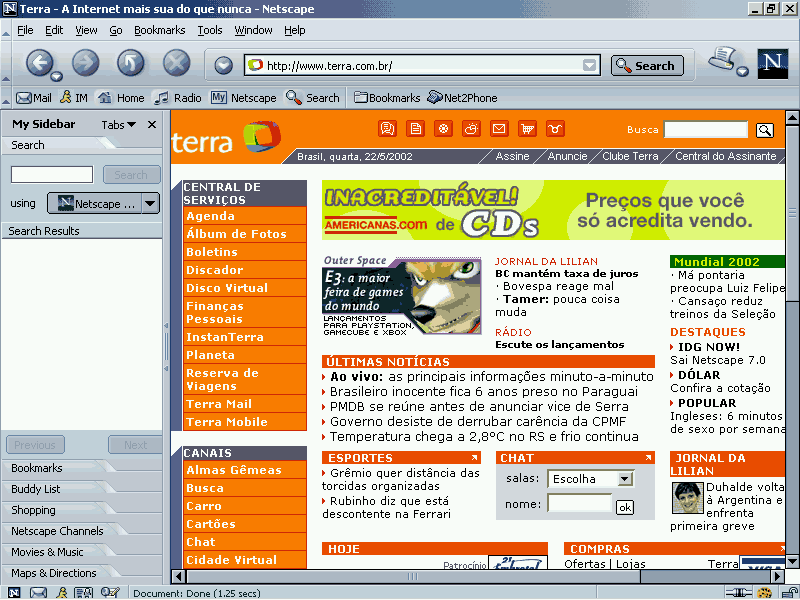Click Terra's shopping cart icon
Screen dimensions: 800x600
point(526,129)
